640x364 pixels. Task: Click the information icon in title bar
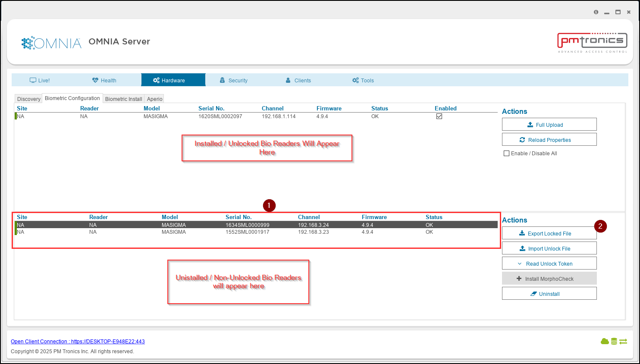click(596, 12)
